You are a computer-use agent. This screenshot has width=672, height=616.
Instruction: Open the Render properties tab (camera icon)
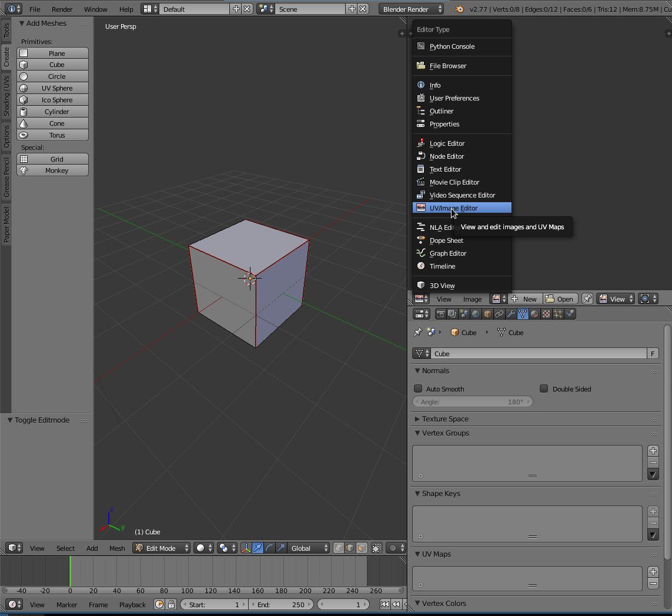(x=442, y=313)
